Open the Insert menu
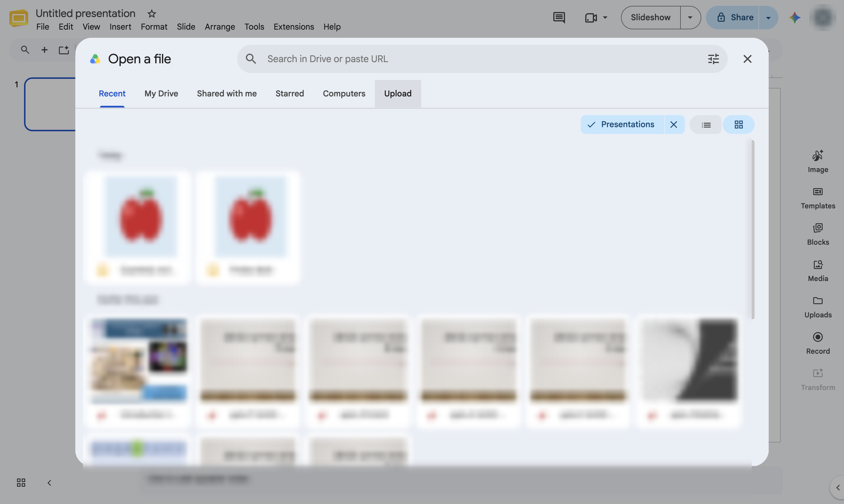 (x=120, y=27)
